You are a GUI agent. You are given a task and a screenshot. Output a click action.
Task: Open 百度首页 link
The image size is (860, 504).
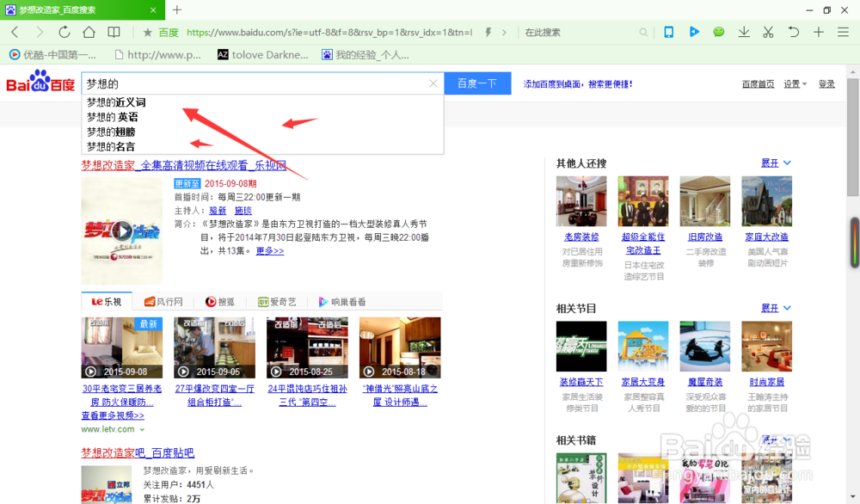(758, 84)
